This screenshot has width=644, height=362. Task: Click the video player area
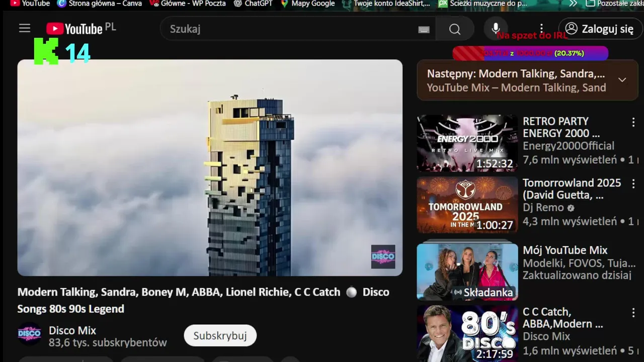coord(210,168)
